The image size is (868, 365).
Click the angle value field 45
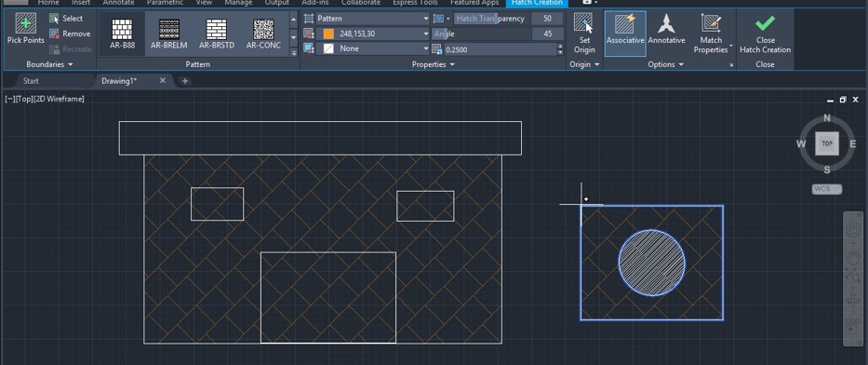pyautogui.click(x=547, y=34)
